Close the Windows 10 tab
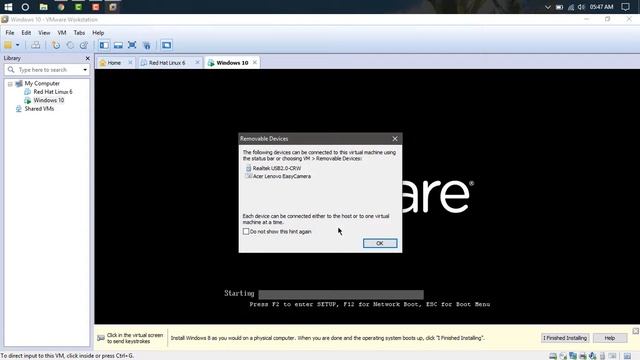Viewport: 640px width, 360px height. pos(255,62)
